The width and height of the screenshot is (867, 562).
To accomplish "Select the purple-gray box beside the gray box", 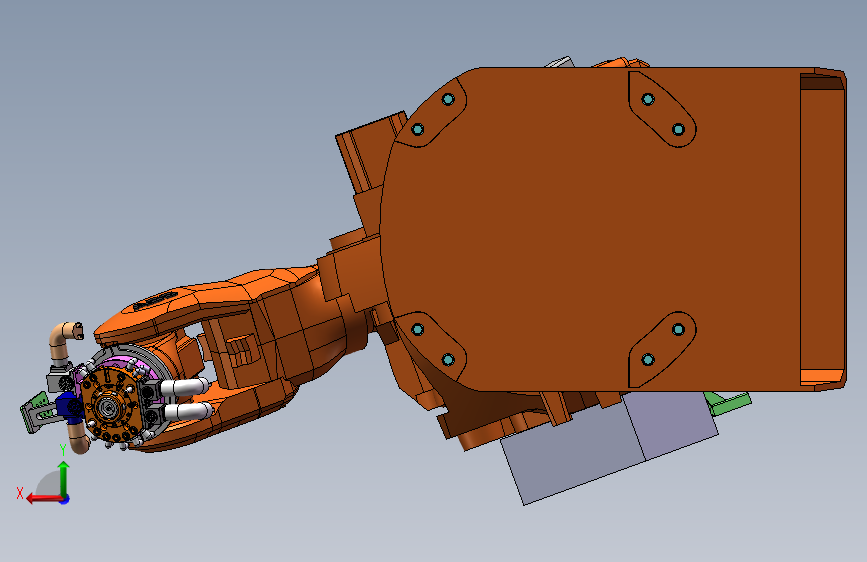I will click(x=671, y=423).
